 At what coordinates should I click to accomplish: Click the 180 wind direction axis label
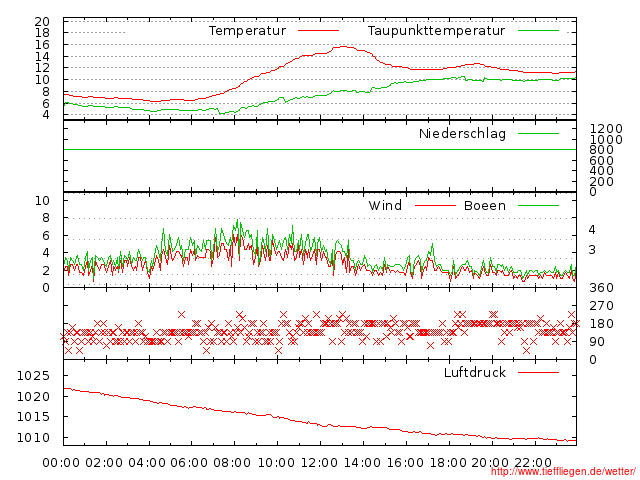[x=601, y=324]
